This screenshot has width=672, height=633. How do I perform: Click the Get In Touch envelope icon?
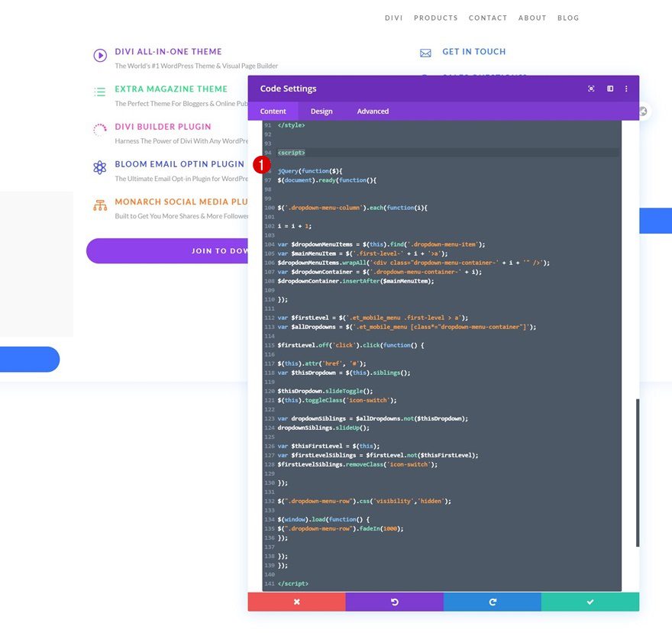[x=425, y=53]
